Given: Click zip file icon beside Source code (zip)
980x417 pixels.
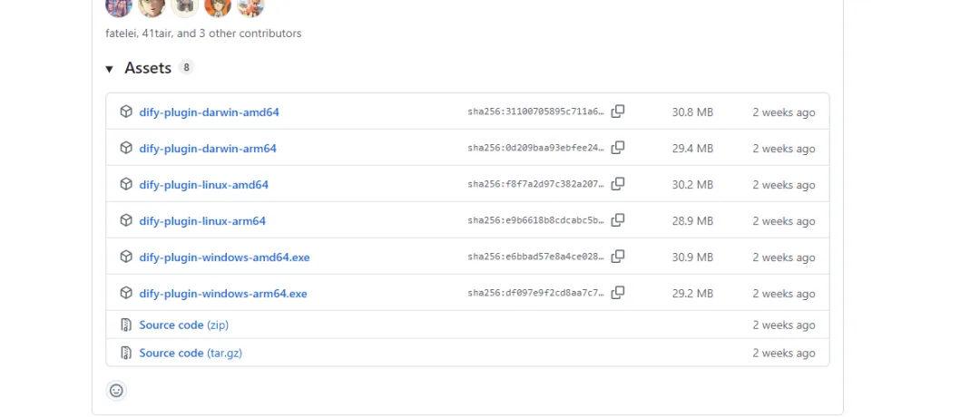Looking at the screenshot, I should click(x=126, y=325).
